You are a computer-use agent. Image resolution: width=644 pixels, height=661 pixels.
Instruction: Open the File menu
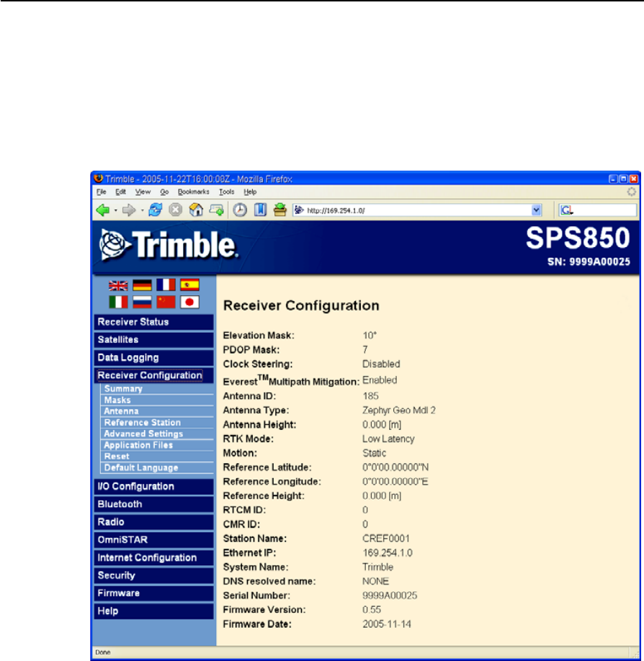click(102, 192)
